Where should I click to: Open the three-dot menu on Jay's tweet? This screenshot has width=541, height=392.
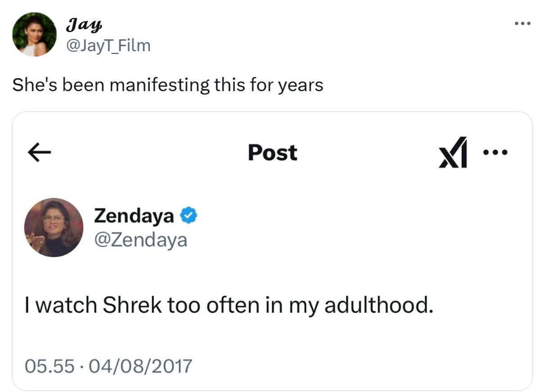click(x=523, y=23)
